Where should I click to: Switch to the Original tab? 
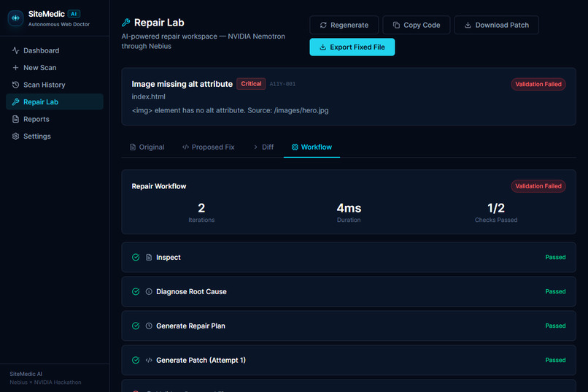147,147
